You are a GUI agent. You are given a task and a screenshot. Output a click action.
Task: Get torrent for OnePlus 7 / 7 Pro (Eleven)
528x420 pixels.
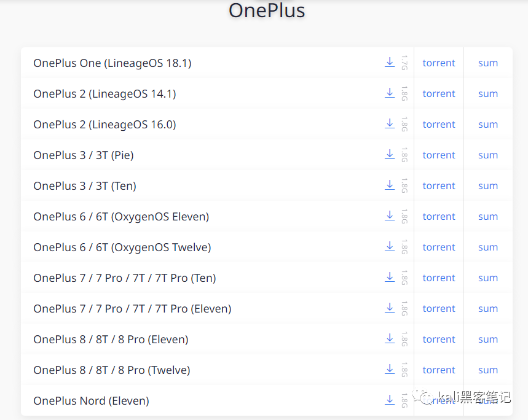point(439,308)
